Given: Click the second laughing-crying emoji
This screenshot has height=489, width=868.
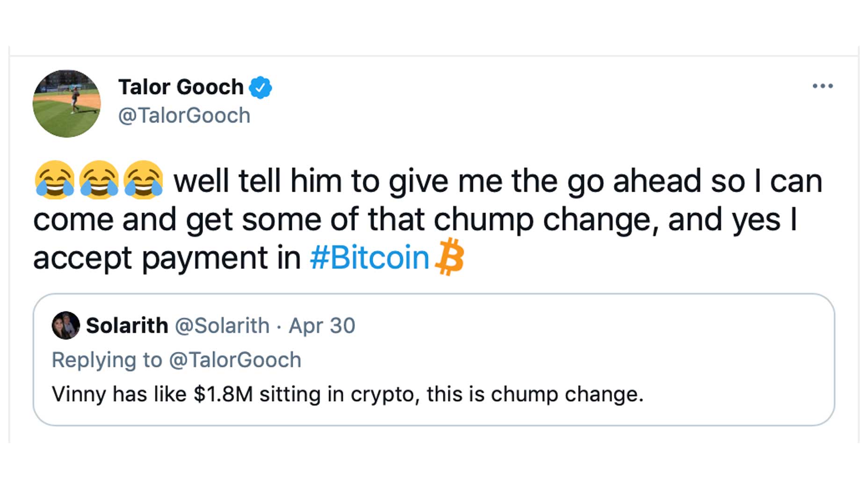Looking at the screenshot, I should pos(99,180).
